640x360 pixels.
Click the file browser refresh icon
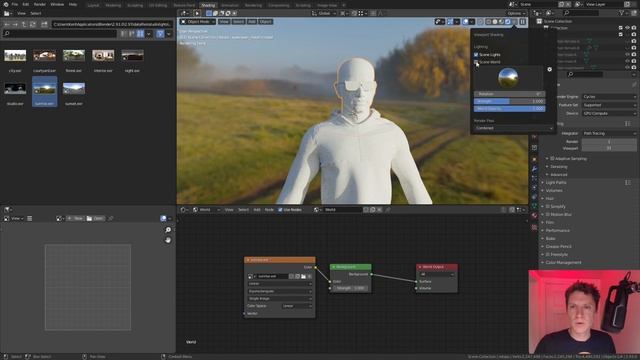coord(33,24)
